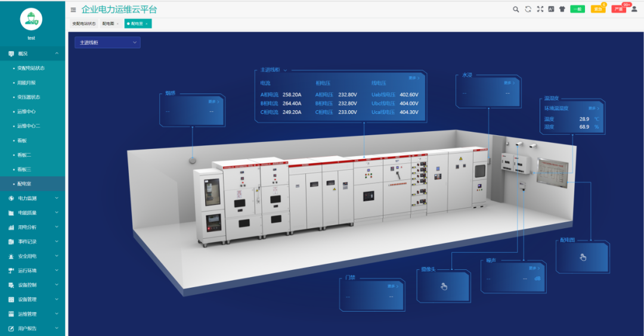The width and height of the screenshot is (644, 336).
Task: Click the 温度 value 28.9
Action: click(x=584, y=119)
